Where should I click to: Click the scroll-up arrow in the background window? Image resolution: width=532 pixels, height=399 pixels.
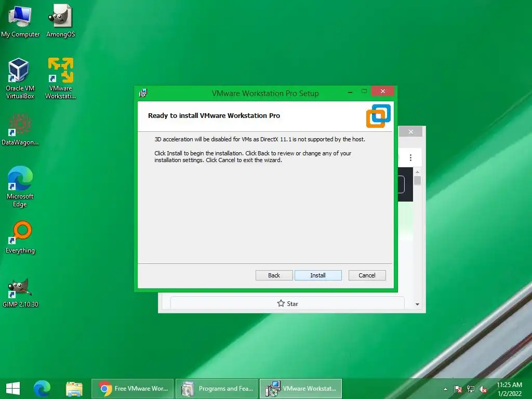tap(417, 172)
